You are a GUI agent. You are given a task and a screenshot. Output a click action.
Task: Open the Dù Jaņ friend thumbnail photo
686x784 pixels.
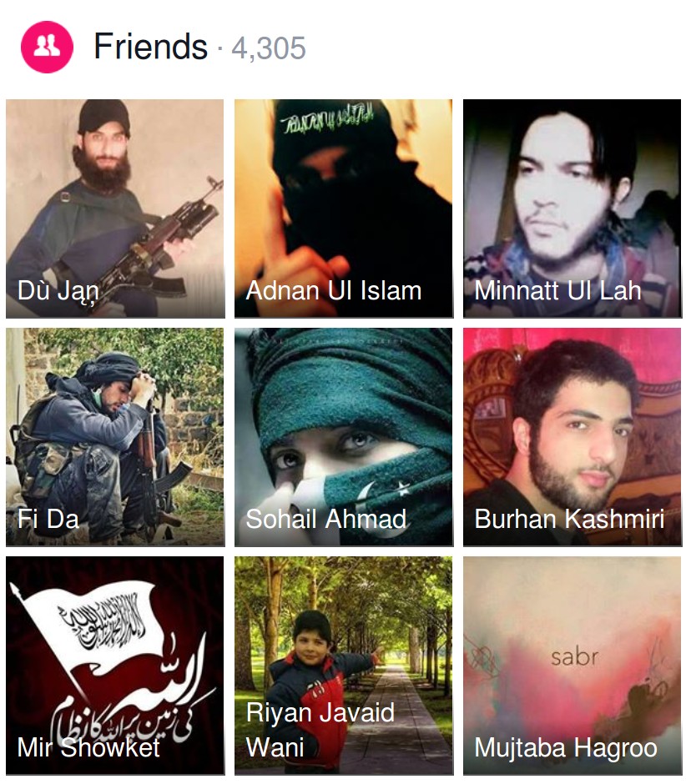[x=115, y=209]
